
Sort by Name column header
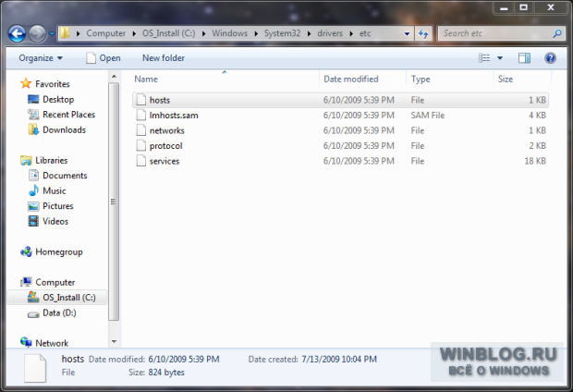coord(225,79)
